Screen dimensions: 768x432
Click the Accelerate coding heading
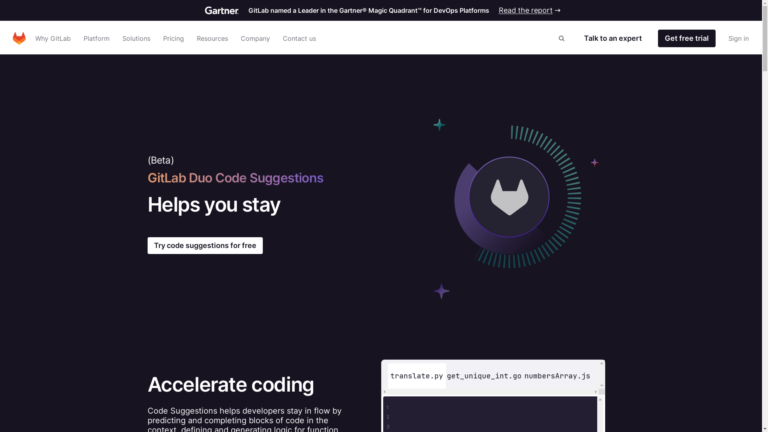231,385
